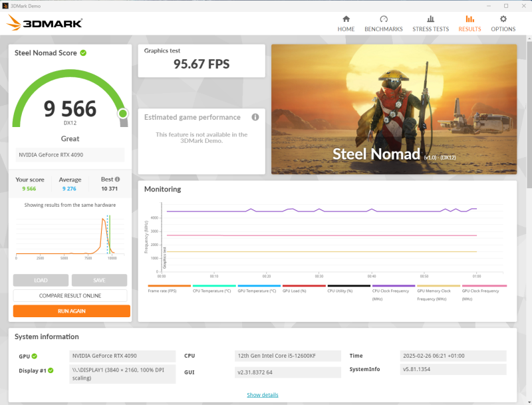Click the 95.67 FPS graphics test value
This screenshot has height=405, width=532.
pyautogui.click(x=201, y=64)
